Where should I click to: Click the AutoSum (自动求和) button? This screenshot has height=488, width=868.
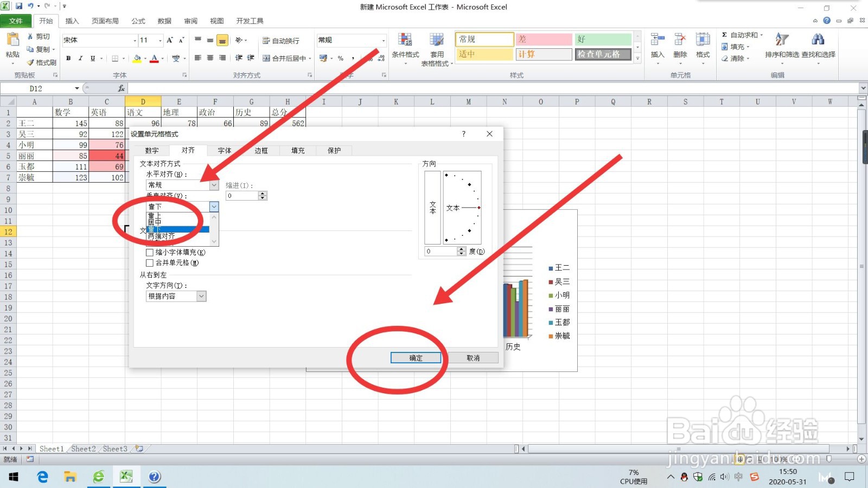click(742, 35)
